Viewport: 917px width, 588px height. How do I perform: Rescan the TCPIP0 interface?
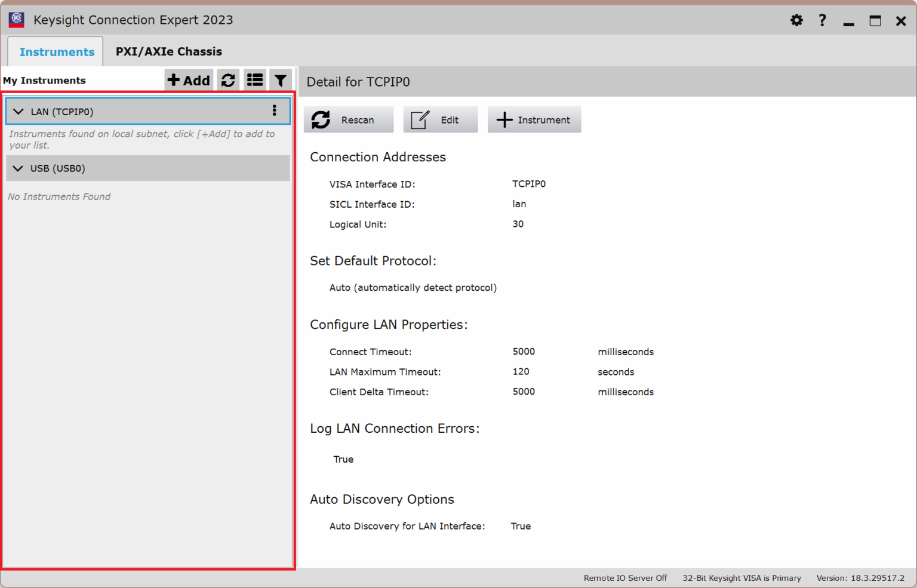349,119
